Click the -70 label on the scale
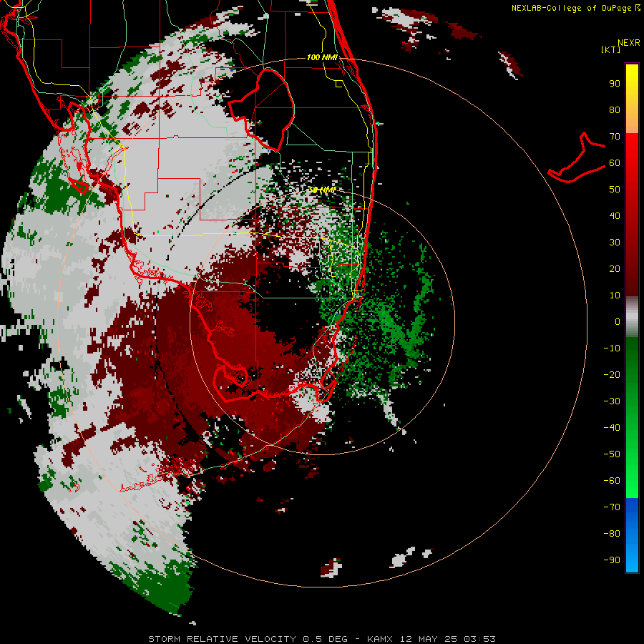 (612, 507)
